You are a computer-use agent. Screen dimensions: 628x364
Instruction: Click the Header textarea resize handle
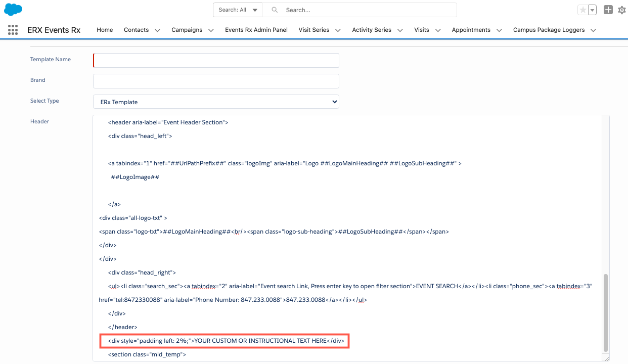click(x=606, y=358)
